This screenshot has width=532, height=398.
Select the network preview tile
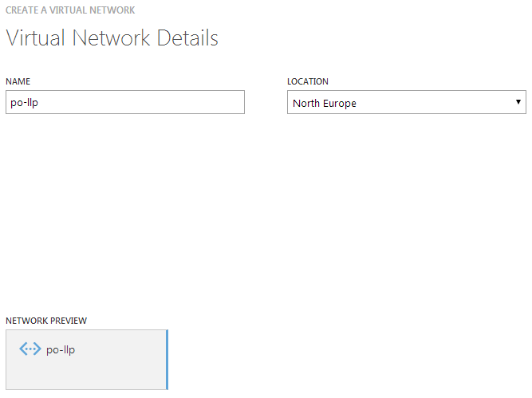[87, 360]
